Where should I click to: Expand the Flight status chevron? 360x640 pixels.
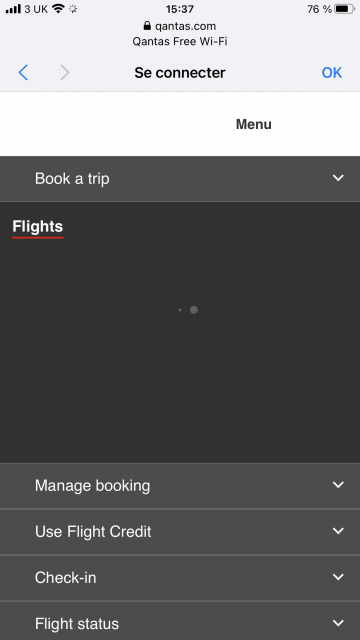(338, 623)
